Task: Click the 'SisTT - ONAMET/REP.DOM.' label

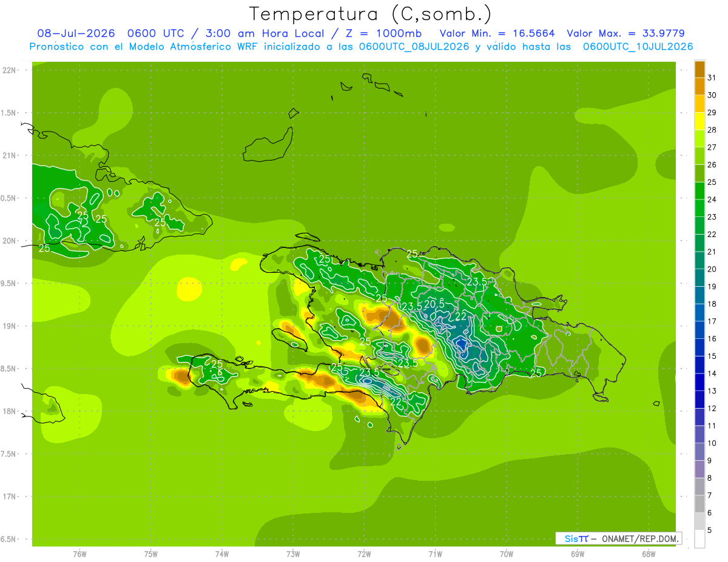Action: click(619, 538)
